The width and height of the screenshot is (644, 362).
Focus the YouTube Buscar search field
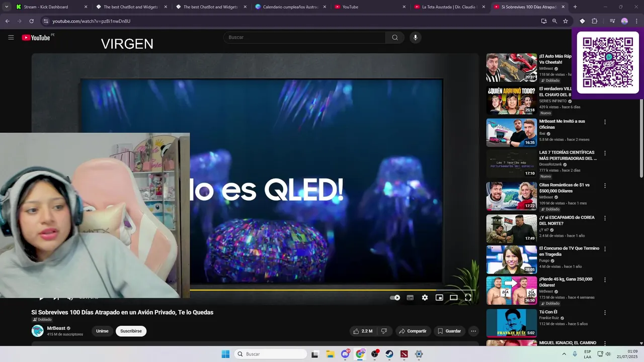point(304,37)
